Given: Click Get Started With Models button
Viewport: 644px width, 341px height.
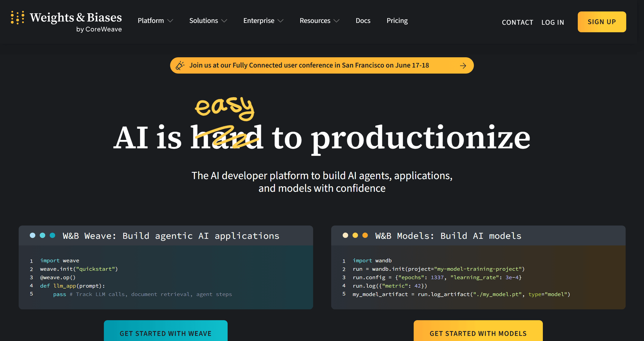Looking at the screenshot, I should 478,333.
